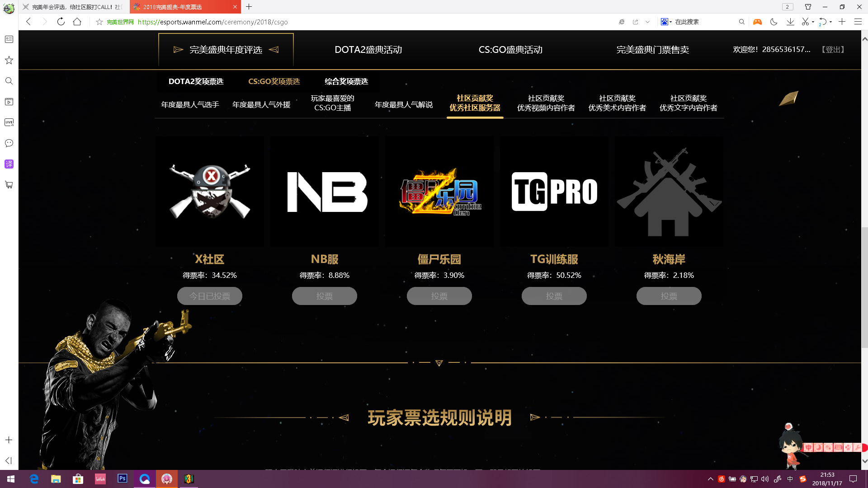Screen dimensions: 868x488
Task: Open the share/send dropdown next to address bar
Action: click(x=648, y=22)
